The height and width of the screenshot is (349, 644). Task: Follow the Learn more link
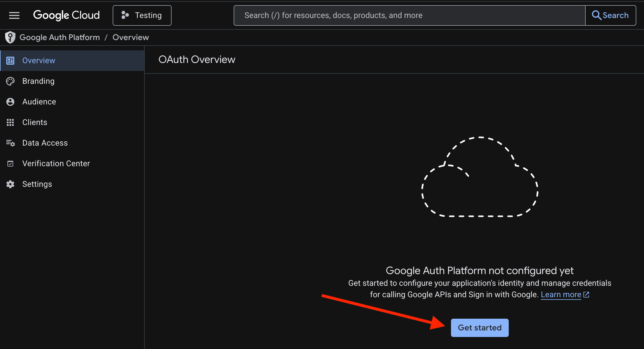coord(561,295)
